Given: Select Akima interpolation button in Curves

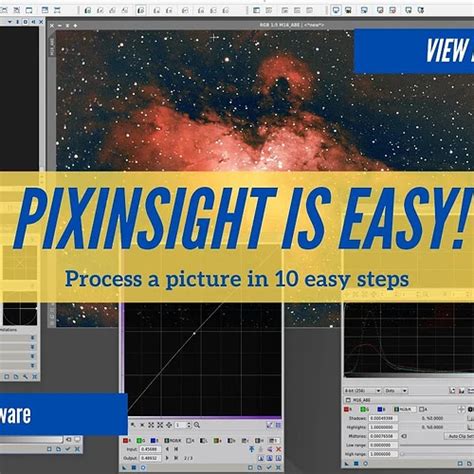Looking at the screenshot, I should point(261,458).
